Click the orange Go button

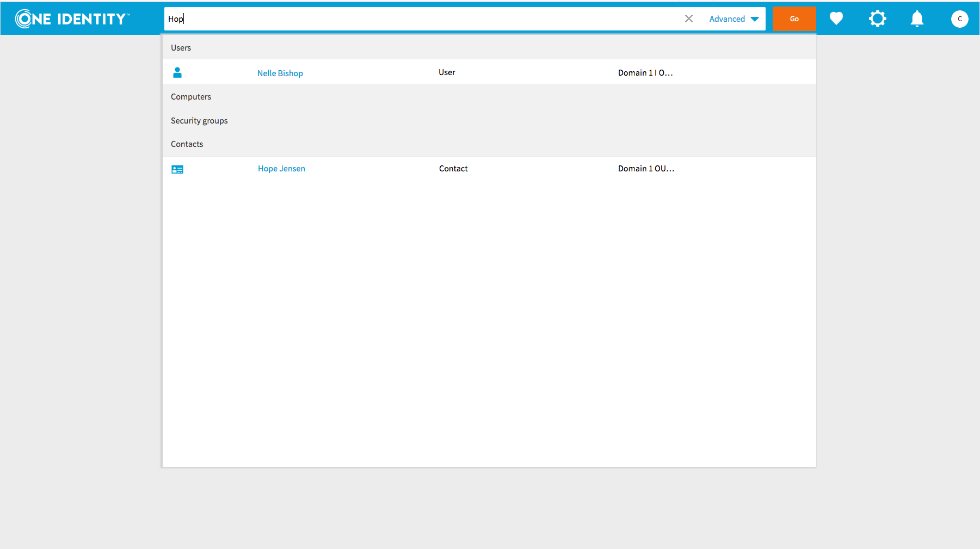[794, 18]
